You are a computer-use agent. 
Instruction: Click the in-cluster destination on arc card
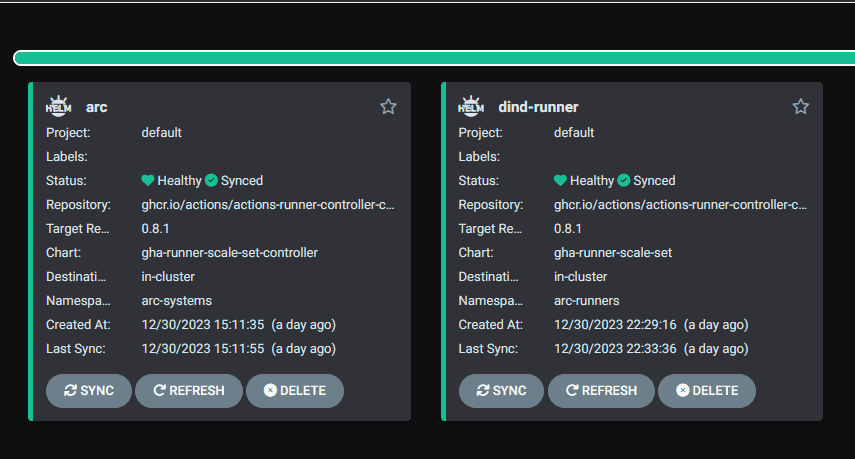tap(168, 277)
